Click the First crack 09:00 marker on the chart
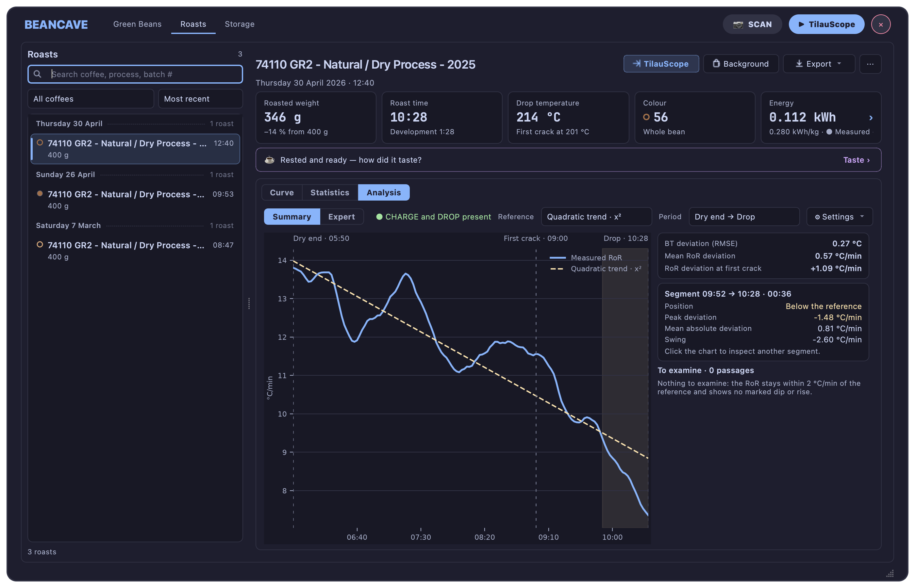This screenshot has width=915, height=588. pyautogui.click(x=535, y=238)
